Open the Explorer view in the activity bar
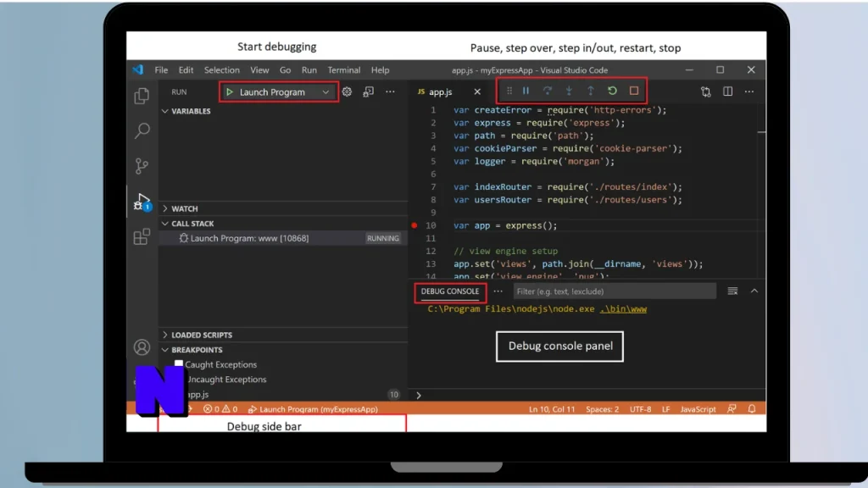 (142, 96)
